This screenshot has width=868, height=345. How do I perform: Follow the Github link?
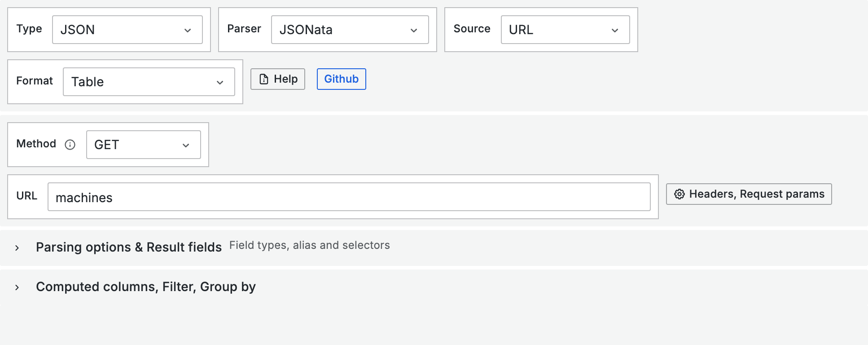click(341, 79)
